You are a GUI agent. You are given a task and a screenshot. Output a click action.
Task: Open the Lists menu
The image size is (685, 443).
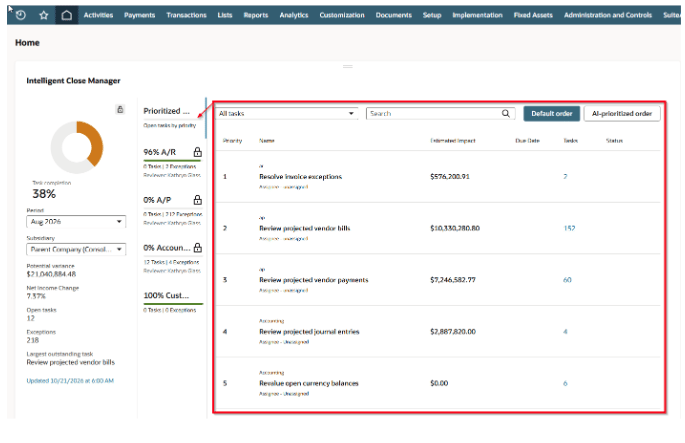(225, 15)
